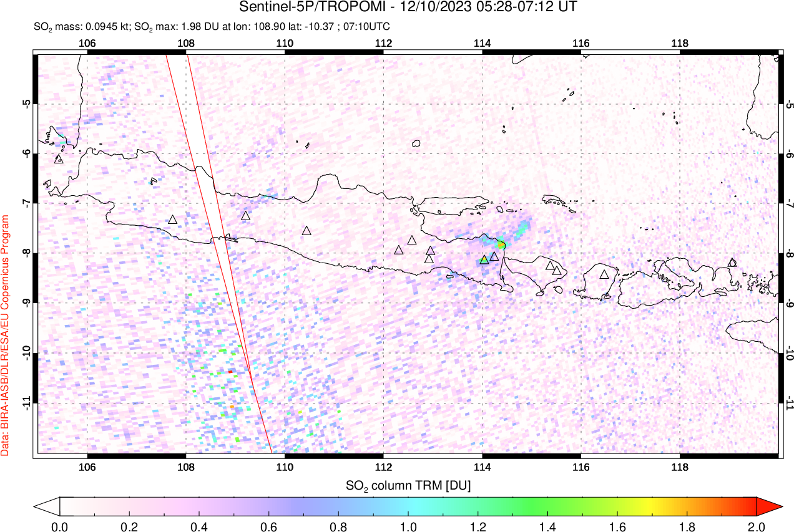Click the volcano triangle on Lombok near 116.5°E
This screenshot has height=532, width=794.
[604, 274]
